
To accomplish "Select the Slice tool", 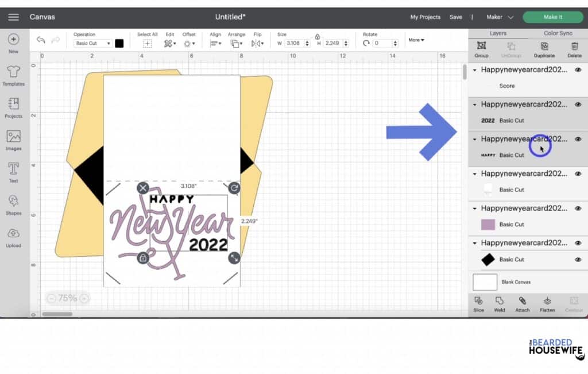I will [479, 304].
